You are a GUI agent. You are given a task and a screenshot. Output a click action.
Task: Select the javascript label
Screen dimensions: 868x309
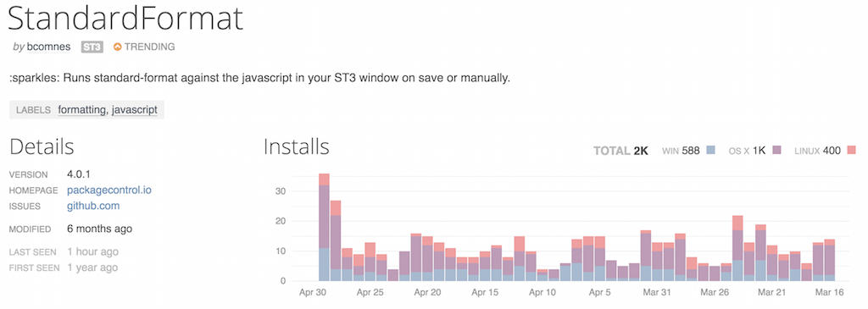click(135, 110)
